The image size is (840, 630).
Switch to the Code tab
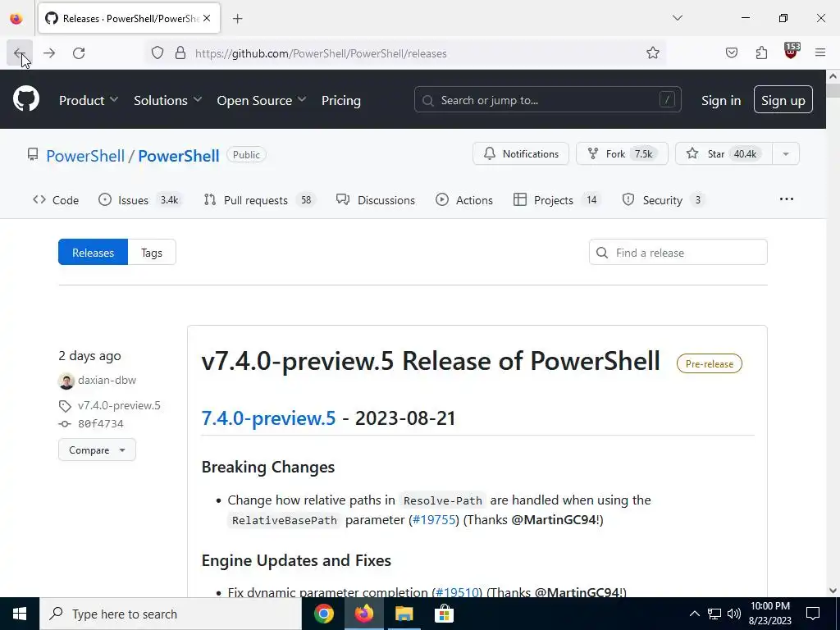56,200
